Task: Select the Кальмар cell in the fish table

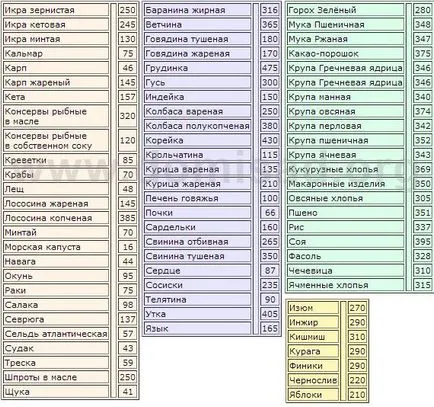Action: (56, 53)
